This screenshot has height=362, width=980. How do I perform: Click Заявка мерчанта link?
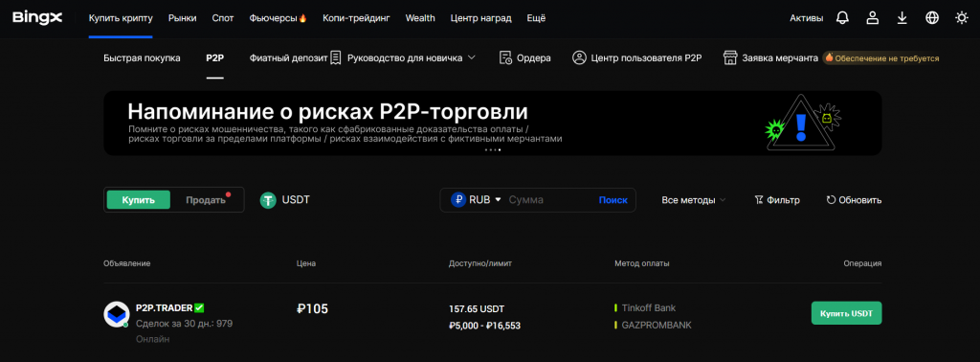(780, 58)
